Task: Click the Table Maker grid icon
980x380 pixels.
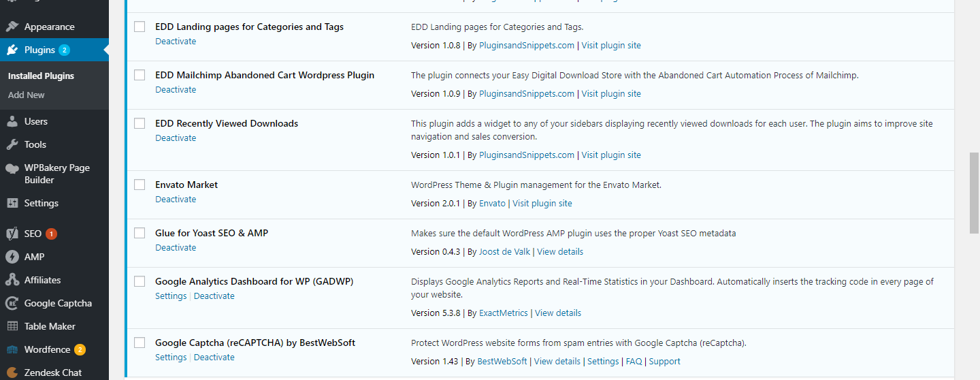Action: [x=12, y=326]
